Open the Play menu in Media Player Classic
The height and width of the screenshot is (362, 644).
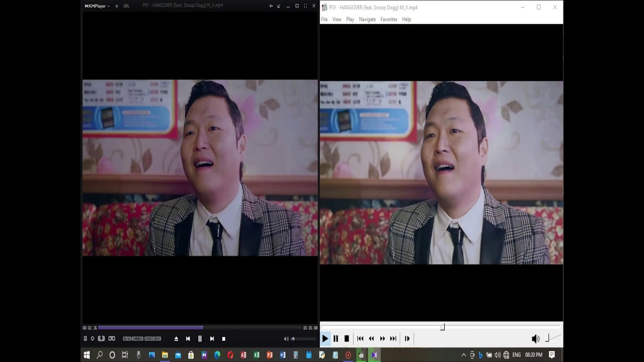click(x=350, y=19)
